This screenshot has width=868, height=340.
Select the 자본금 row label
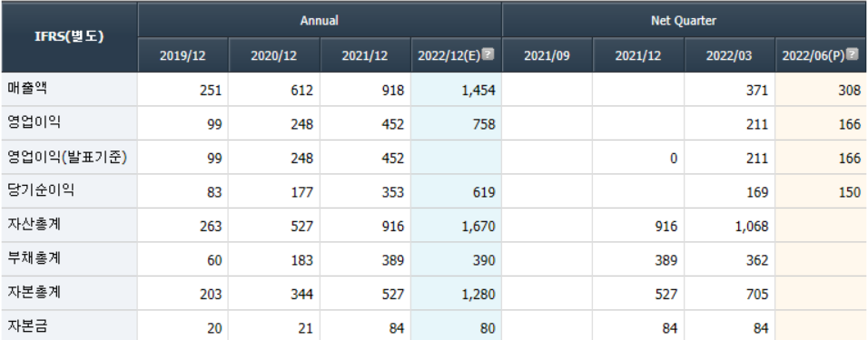(x=27, y=326)
